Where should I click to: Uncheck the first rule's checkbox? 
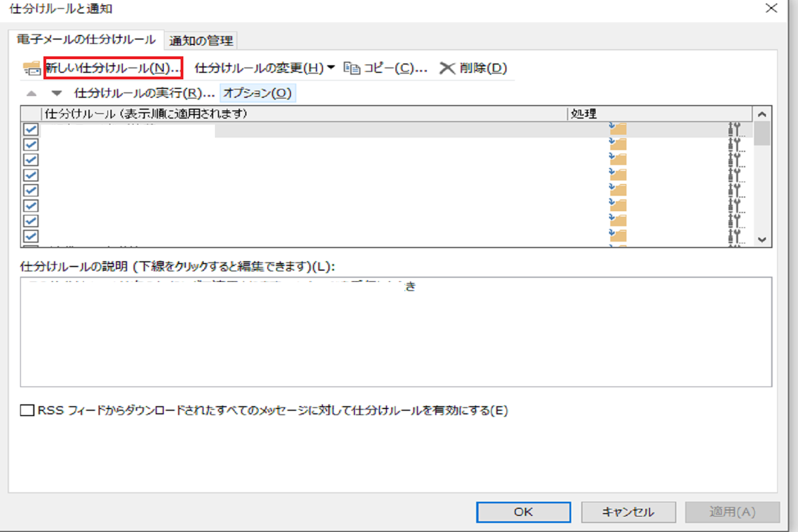click(31, 129)
